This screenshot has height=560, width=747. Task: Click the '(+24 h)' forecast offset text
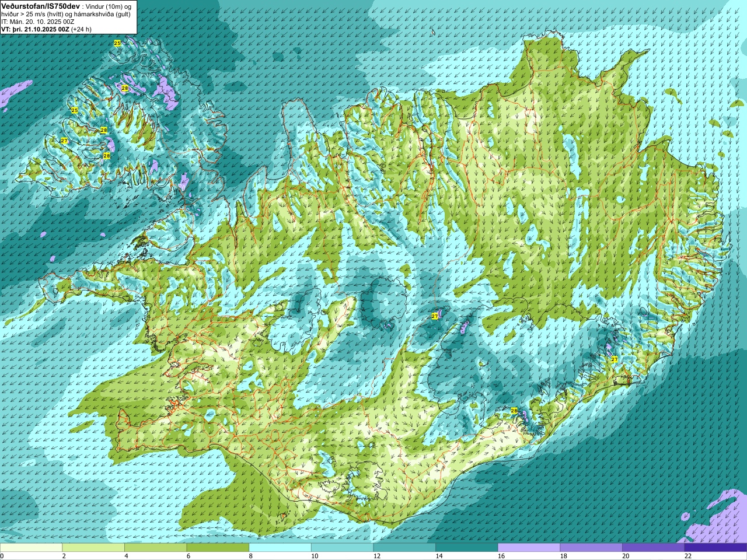click(81, 29)
